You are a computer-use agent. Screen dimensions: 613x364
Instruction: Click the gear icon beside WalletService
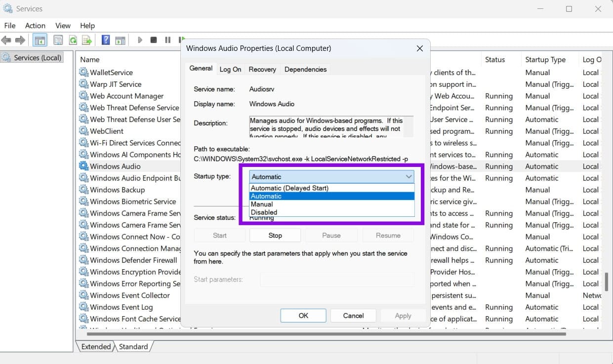[x=84, y=72]
